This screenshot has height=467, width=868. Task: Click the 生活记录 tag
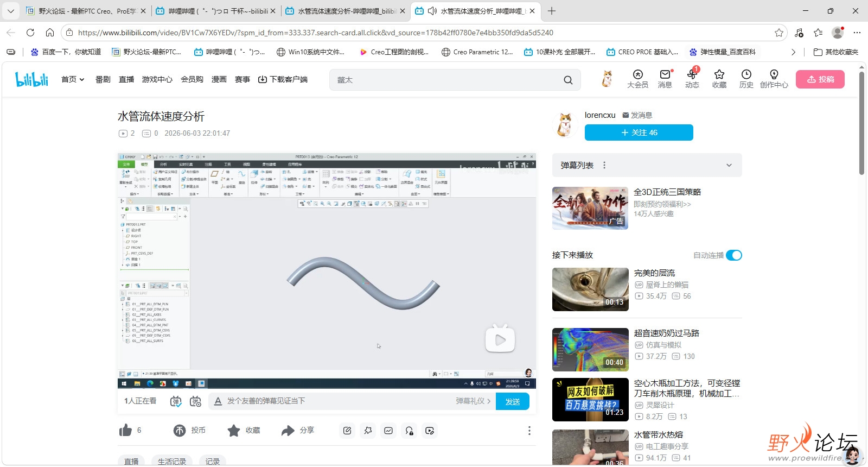tap(172, 461)
